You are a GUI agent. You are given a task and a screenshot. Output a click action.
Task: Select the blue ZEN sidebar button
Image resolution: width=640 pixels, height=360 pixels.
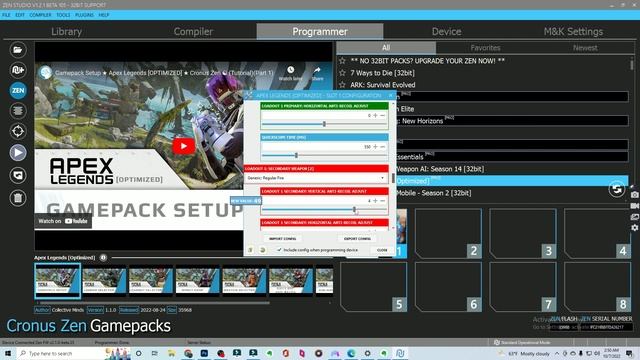(18, 91)
